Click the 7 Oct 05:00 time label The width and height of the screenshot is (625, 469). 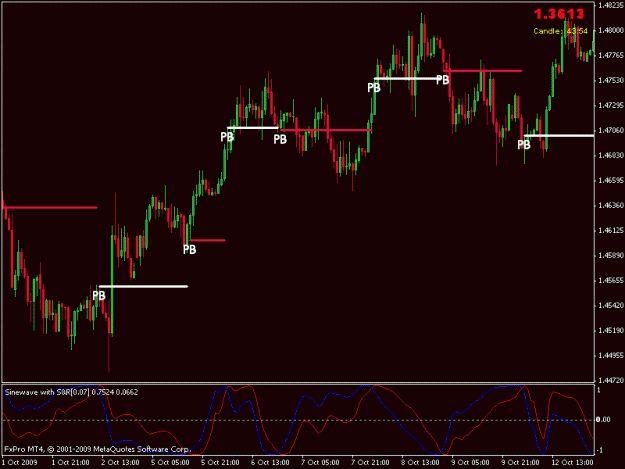pyautogui.click(x=320, y=463)
